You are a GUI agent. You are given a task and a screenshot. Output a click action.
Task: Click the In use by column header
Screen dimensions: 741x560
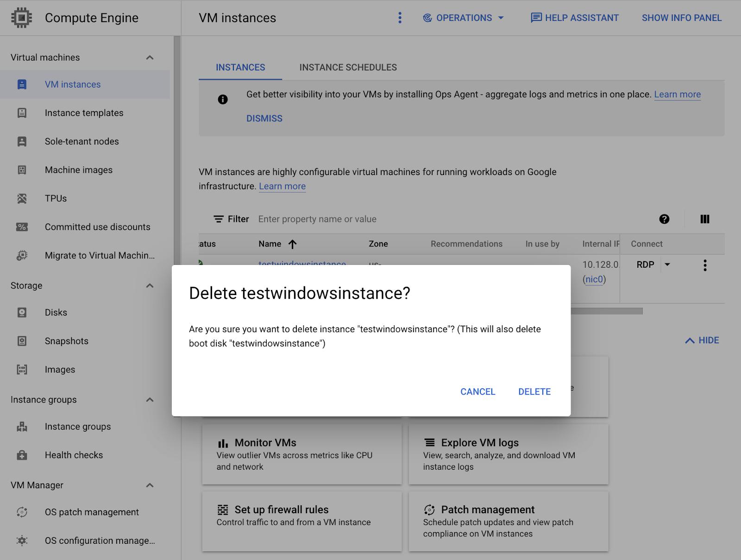(542, 244)
